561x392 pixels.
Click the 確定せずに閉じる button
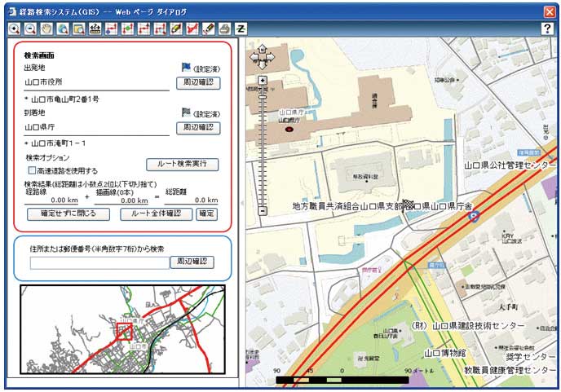pos(62,214)
